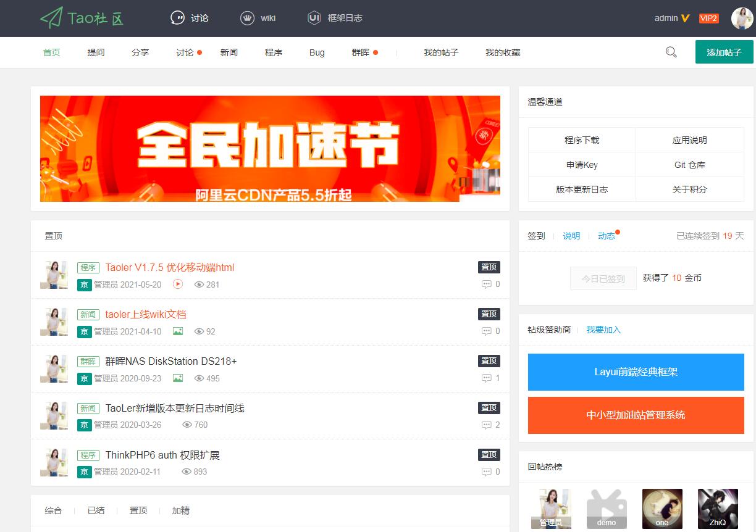Viewport: 756px width, 532px height.
Task: Open the 提问 nav tab
Action: tap(96, 52)
